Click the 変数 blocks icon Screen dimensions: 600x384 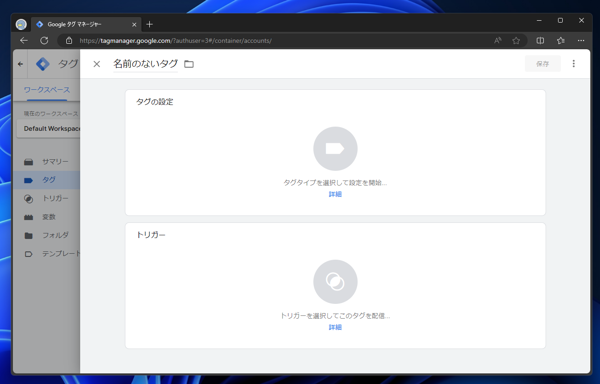click(28, 217)
